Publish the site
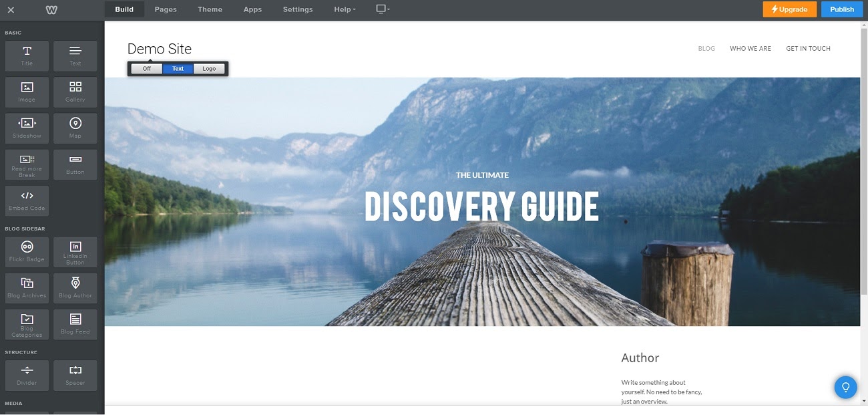Viewport: 868px width, 415px height. (x=841, y=9)
